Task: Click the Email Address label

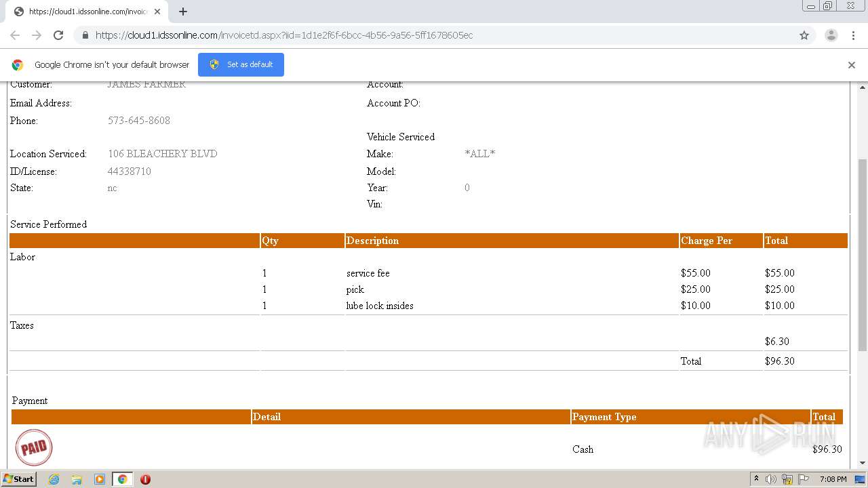Action: pyautogui.click(x=41, y=103)
